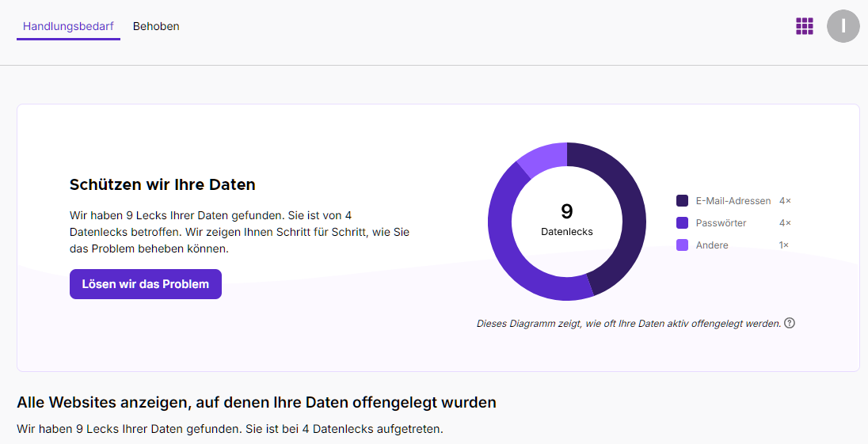Click the Passwörter 4× count value
The width and height of the screenshot is (868, 444).
pos(785,223)
